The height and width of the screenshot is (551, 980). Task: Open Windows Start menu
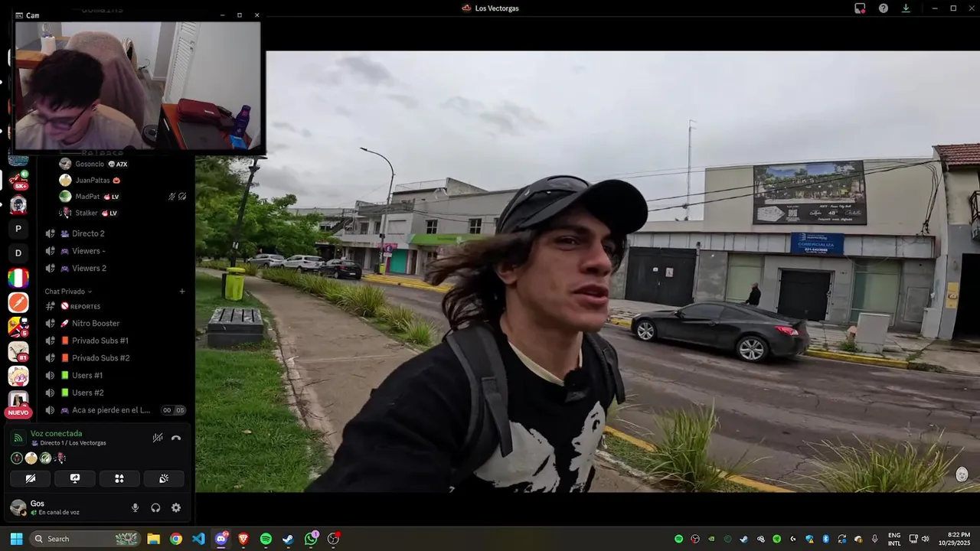tap(16, 539)
